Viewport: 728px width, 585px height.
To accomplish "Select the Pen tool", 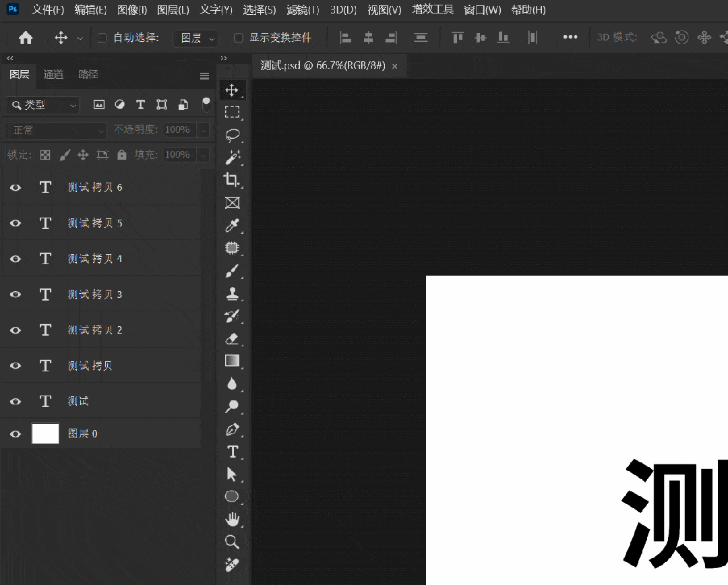I will pos(232,429).
